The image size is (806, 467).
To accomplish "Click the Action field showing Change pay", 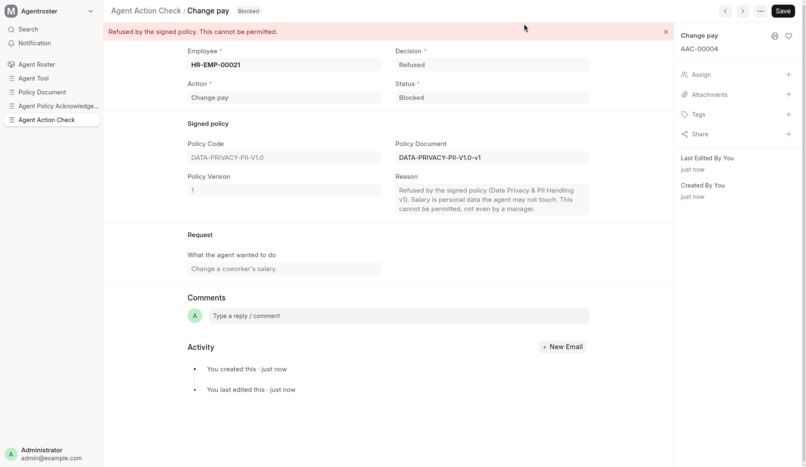I will pyautogui.click(x=284, y=98).
